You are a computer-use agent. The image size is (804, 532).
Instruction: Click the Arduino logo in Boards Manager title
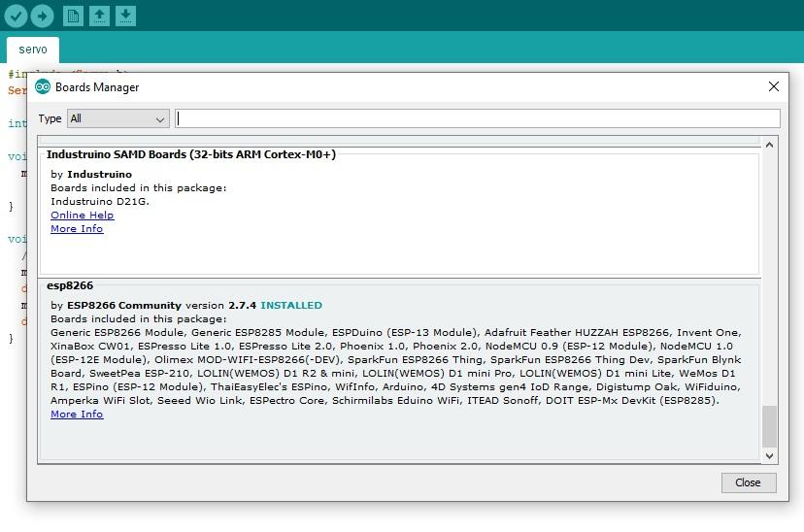43,86
